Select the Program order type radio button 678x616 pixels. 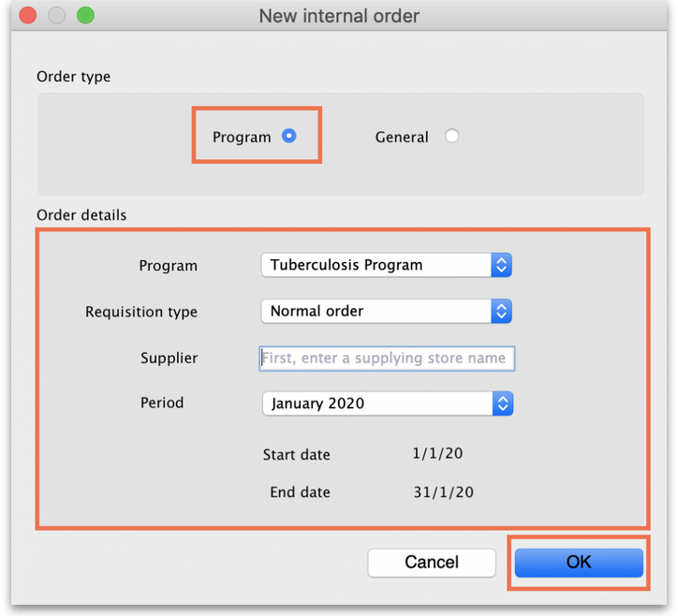coord(289,136)
